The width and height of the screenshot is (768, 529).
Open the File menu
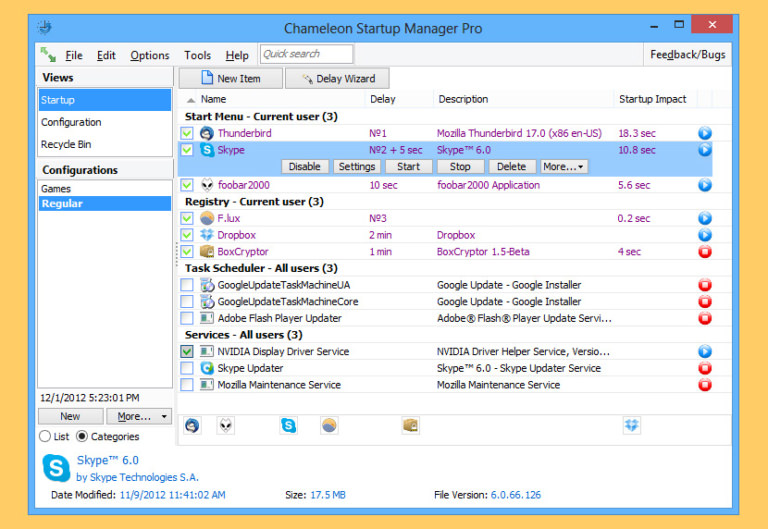tap(74, 55)
